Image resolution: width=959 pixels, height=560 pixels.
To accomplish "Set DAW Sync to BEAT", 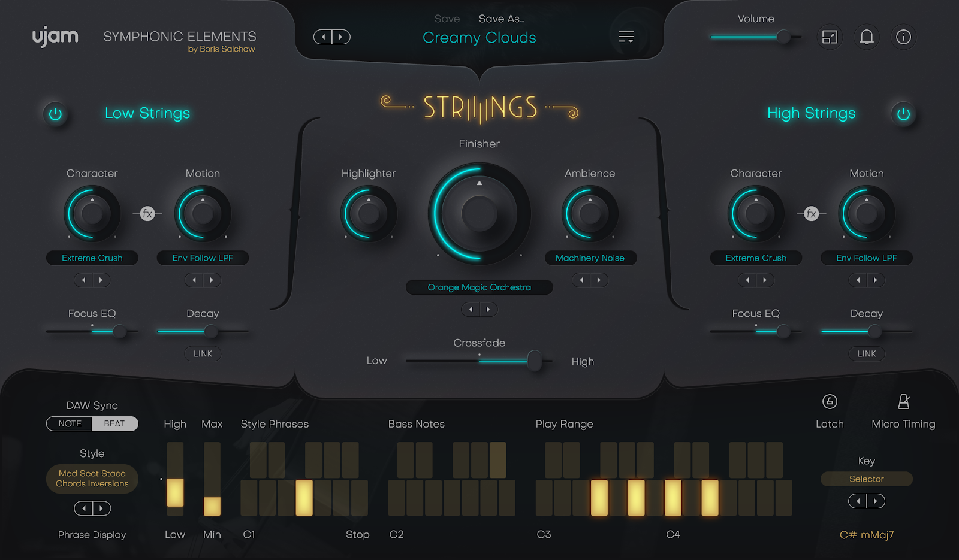I will point(114,423).
